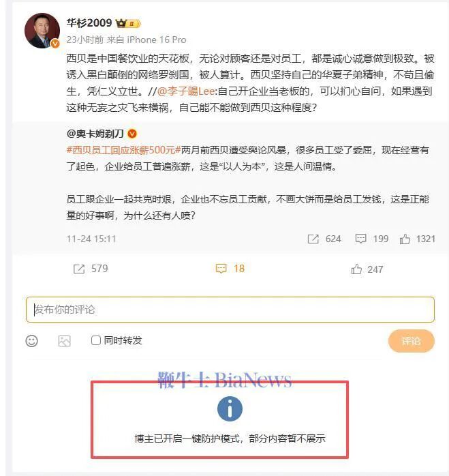Click the verified badge beside 奥卡姆剃刀
This screenshot has height=476, width=449.
pos(132,134)
